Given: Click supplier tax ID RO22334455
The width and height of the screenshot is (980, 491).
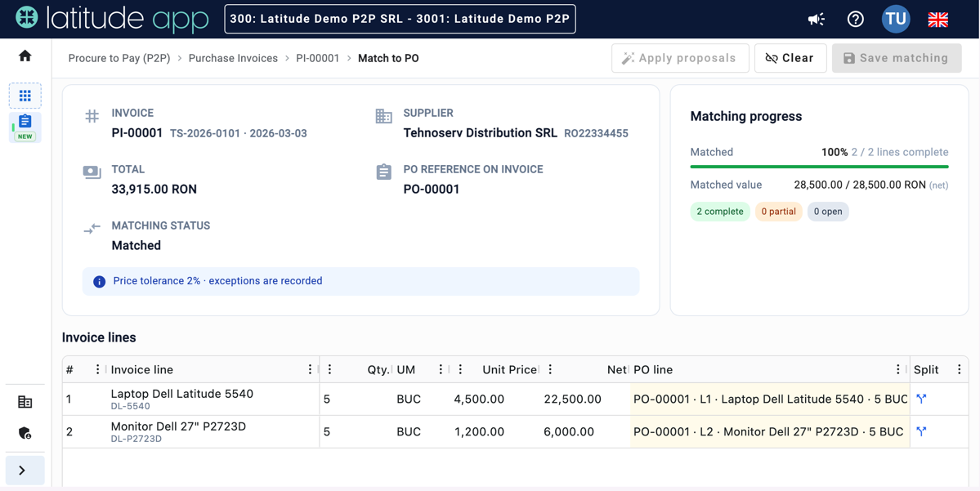Looking at the screenshot, I should tap(596, 134).
